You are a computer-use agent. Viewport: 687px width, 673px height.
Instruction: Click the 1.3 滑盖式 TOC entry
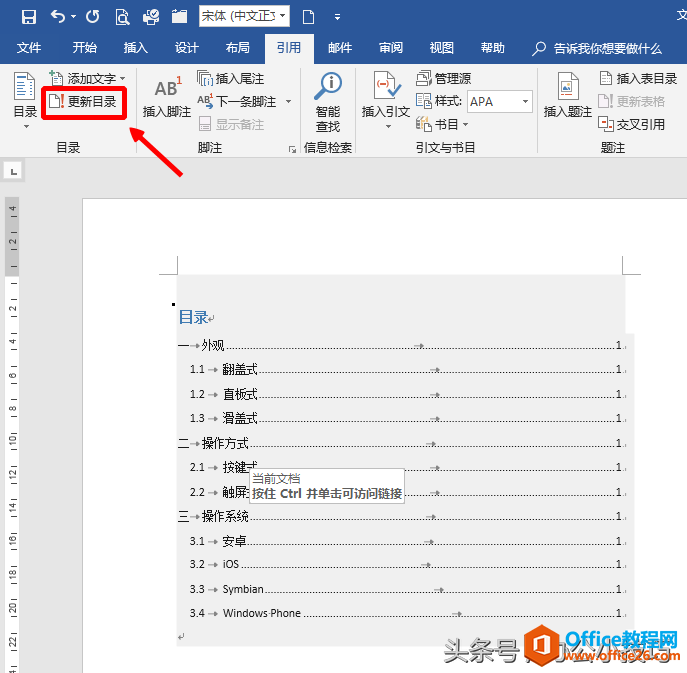click(x=407, y=418)
